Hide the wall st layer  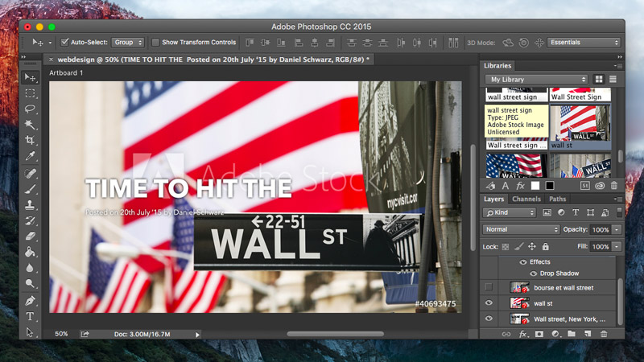click(x=489, y=302)
